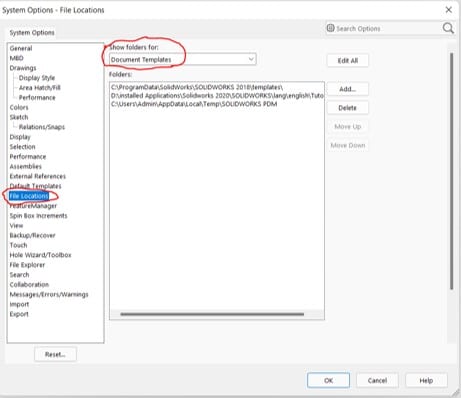Select Performance below Selection

28,157
